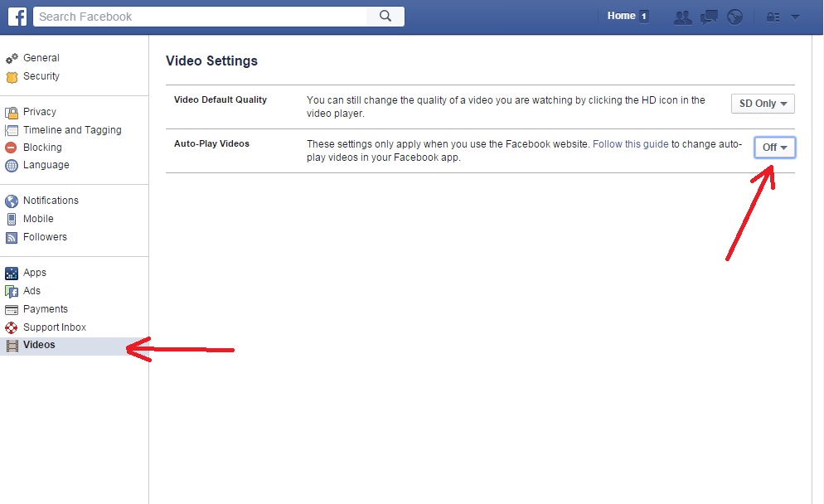The width and height of the screenshot is (824, 504).
Task: Click the Language globe icon
Action: (11, 166)
